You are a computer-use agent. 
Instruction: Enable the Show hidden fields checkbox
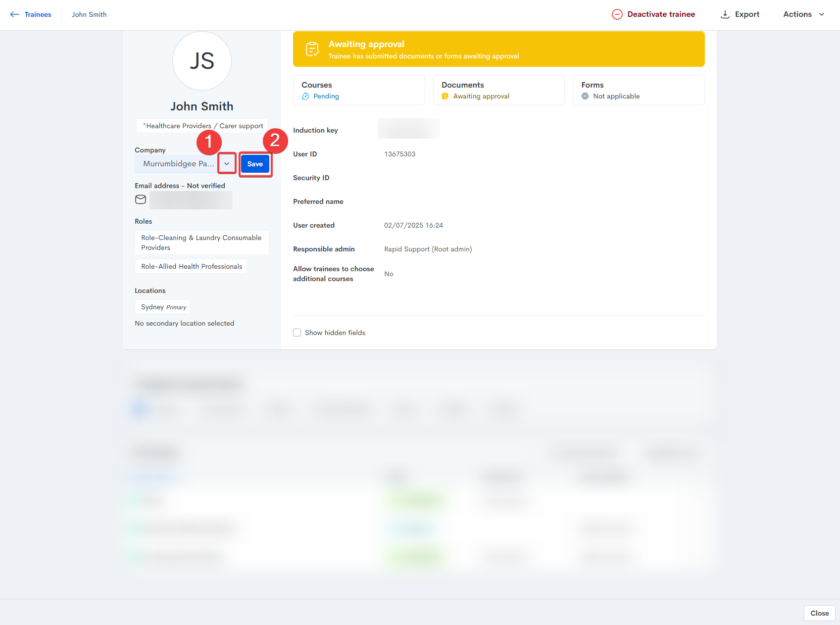[297, 333]
